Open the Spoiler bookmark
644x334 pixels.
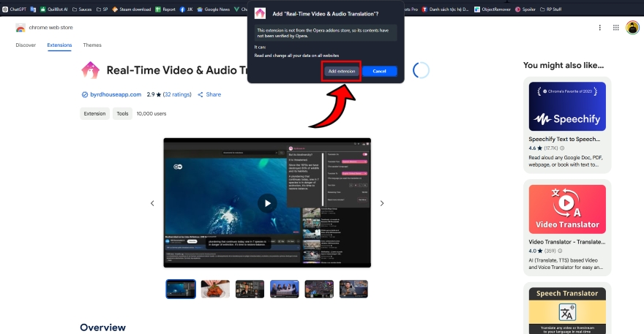[525, 9]
